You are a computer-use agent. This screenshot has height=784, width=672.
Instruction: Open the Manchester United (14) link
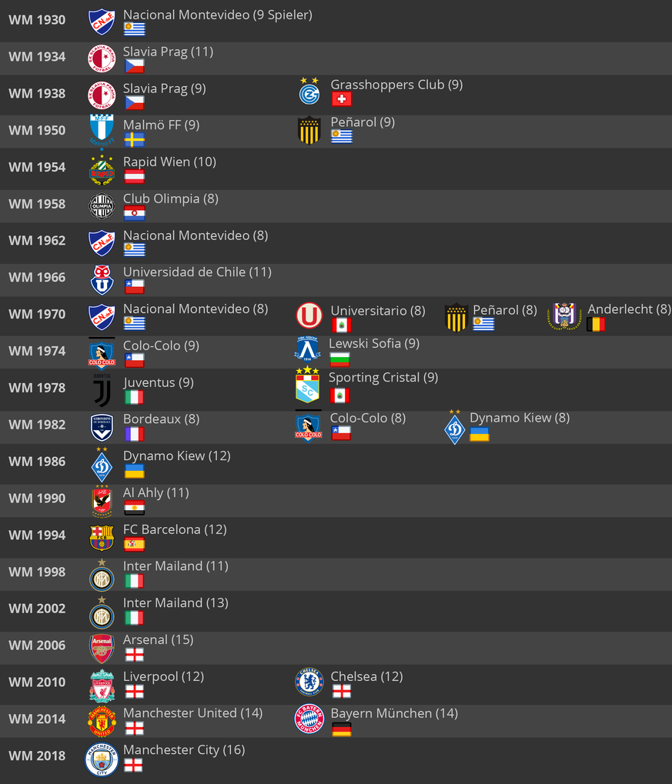pos(192,712)
